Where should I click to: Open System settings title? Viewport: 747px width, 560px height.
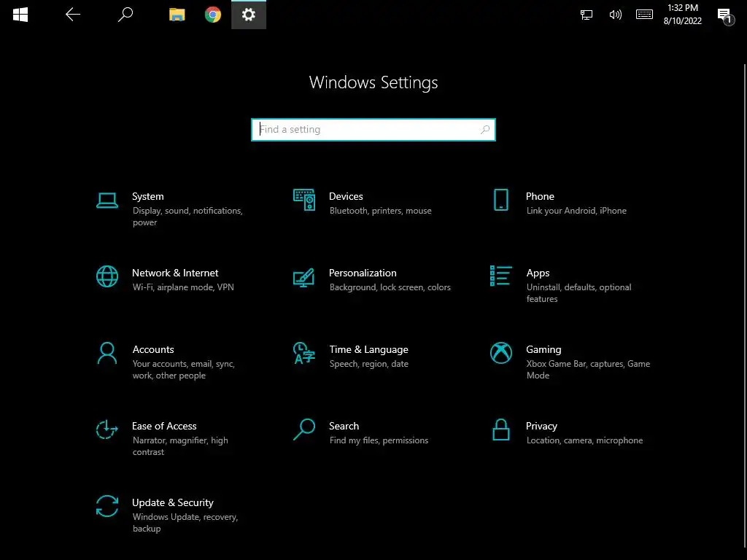(147, 196)
